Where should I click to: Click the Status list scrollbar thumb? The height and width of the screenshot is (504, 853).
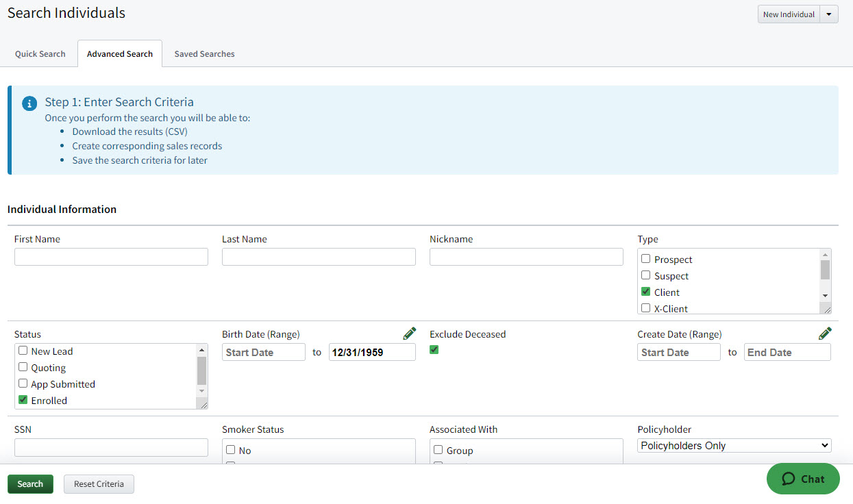(201, 370)
